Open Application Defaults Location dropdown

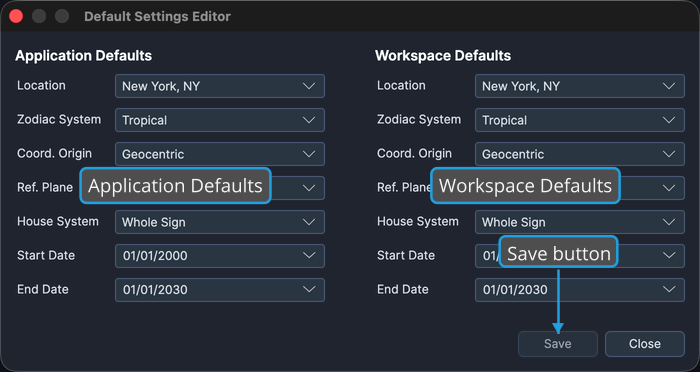220,86
